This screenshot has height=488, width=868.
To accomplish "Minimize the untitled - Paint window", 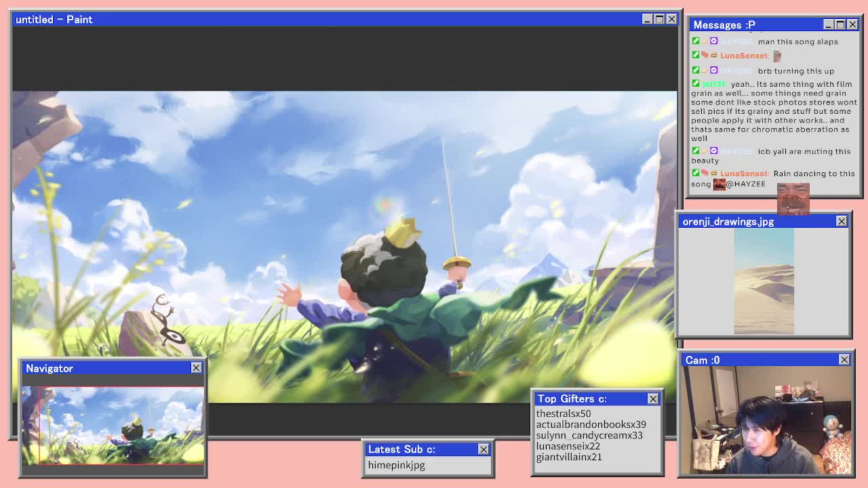I will [x=647, y=19].
